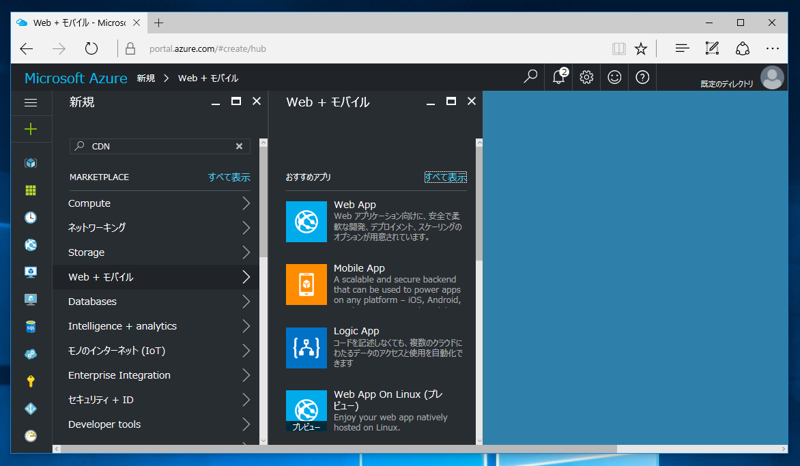Close the Web + モバイル browser tab
Viewport: 800px width, 466px height.
pos(136,23)
